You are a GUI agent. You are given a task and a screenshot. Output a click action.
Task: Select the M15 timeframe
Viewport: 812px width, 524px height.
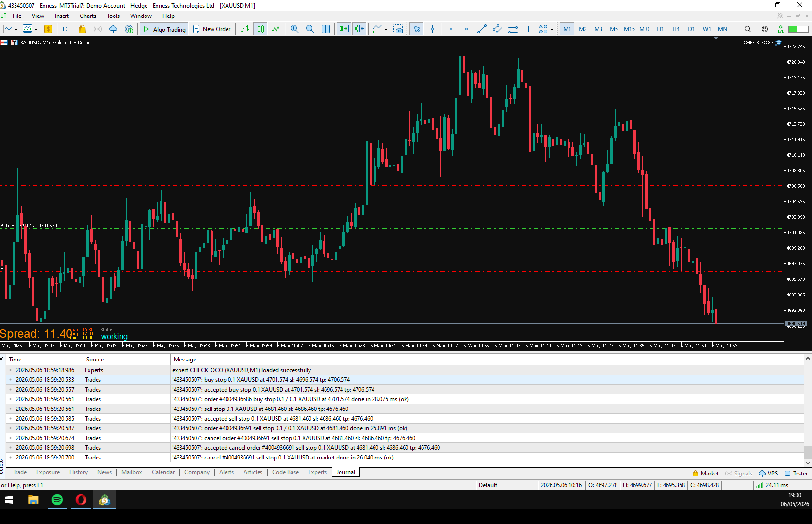pos(629,29)
